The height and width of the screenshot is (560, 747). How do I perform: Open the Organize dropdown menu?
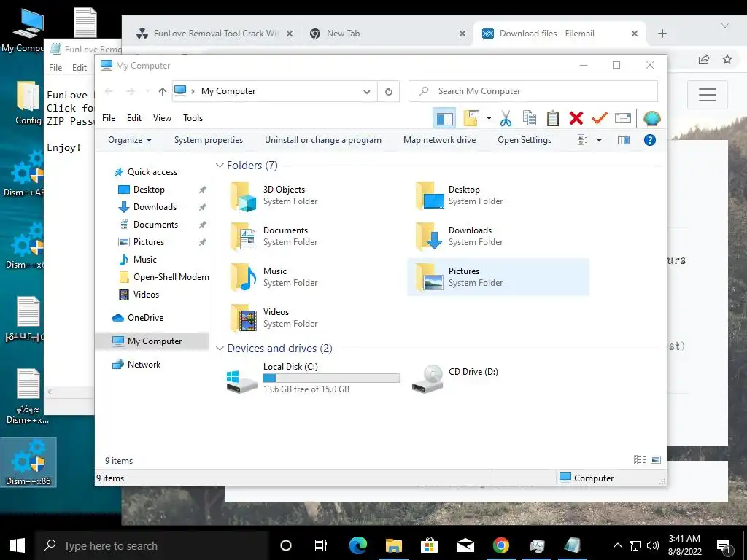pyautogui.click(x=130, y=140)
